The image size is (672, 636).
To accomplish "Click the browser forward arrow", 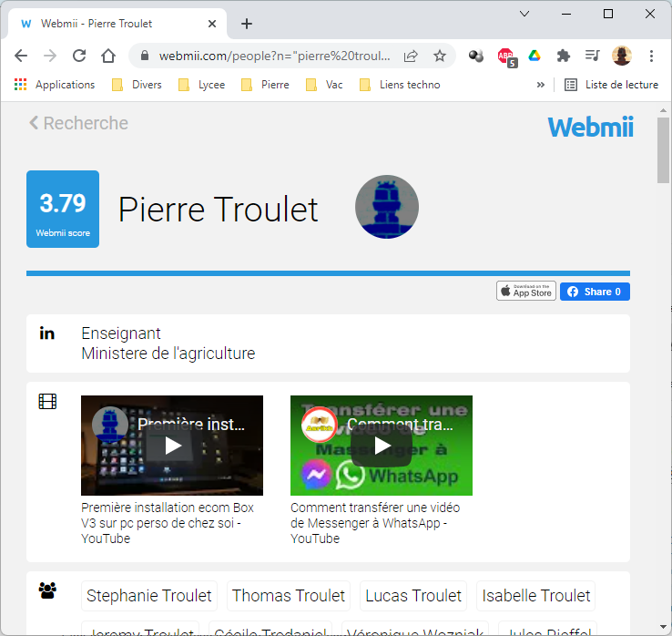I will pos(50,56).
